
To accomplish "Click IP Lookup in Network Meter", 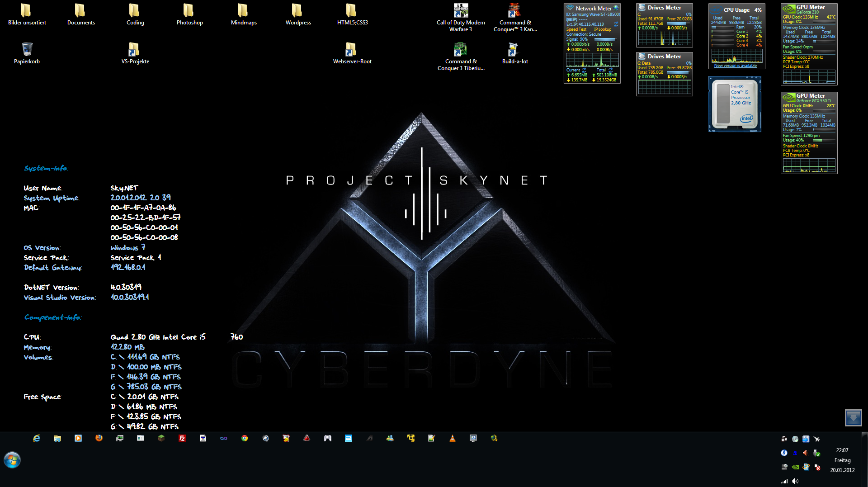I will pos(603,29).
